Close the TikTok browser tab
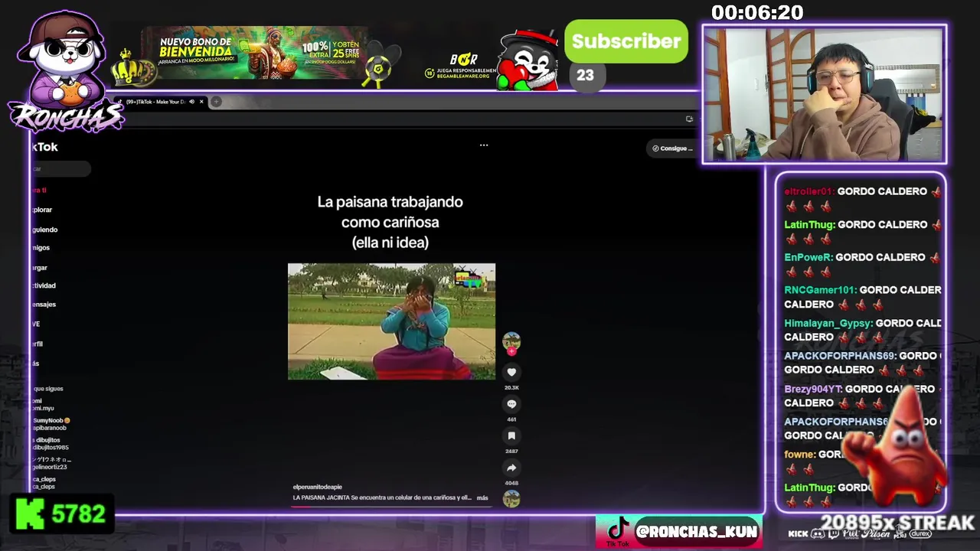980x551 pixels. tap(201, 102)
